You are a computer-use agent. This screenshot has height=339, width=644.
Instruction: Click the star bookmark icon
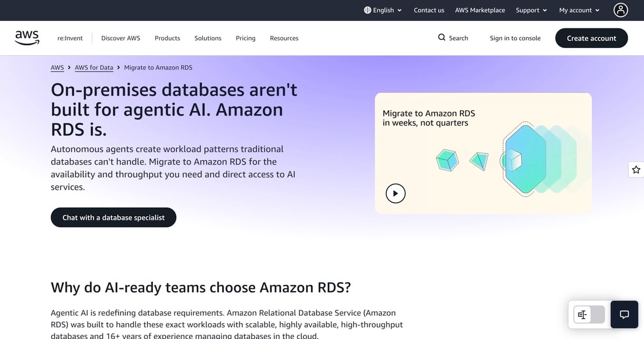click(636, 170)
